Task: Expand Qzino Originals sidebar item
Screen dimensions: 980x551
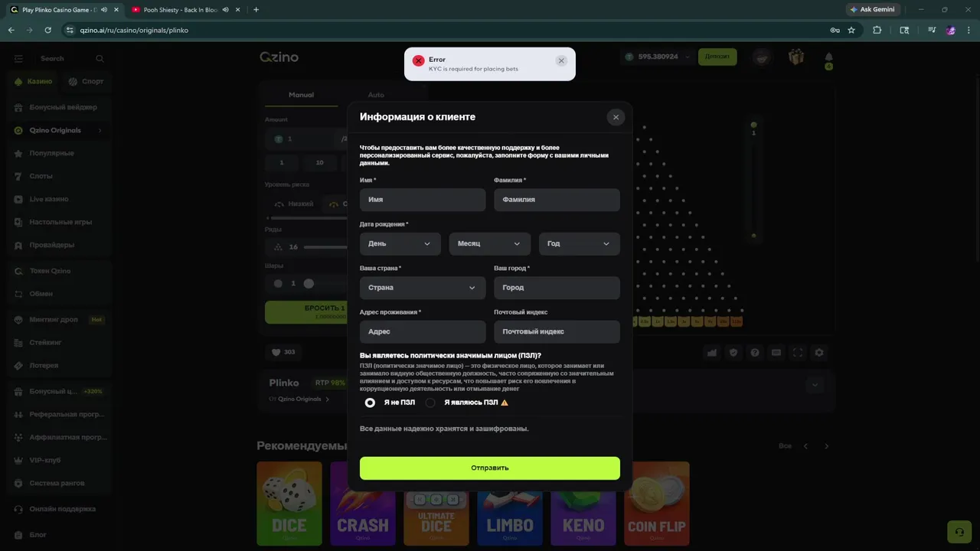Action: click(58, 130)
